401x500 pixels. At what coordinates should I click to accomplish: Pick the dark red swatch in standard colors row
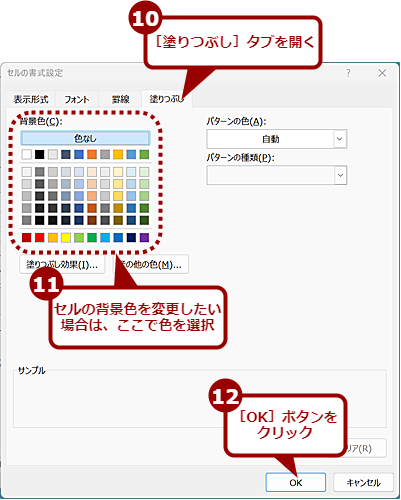click(27, 237)
